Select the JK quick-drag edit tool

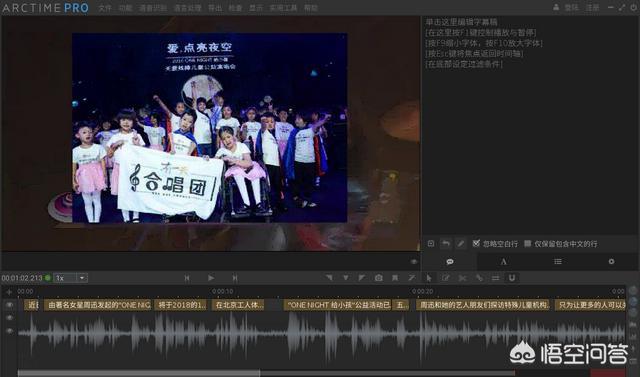click(446, 278)
